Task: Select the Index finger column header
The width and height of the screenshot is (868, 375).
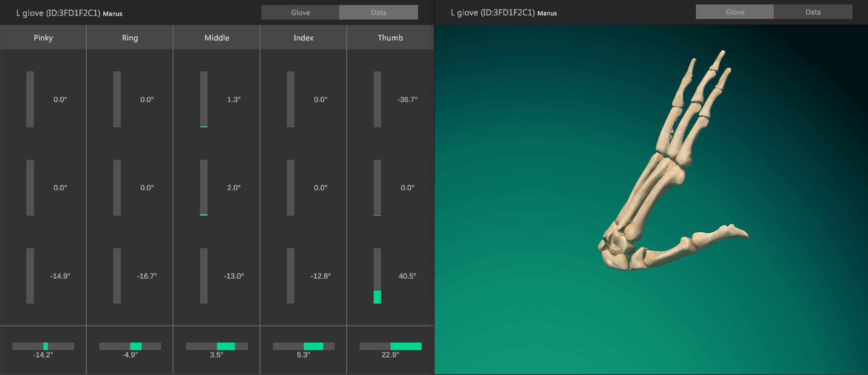Action: coord(303,38)
